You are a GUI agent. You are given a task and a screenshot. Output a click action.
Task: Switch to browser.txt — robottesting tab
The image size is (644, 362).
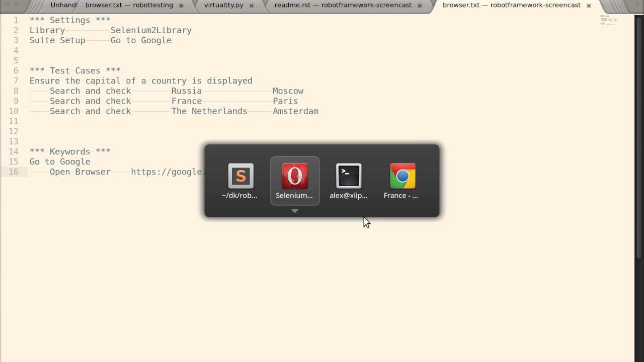(129, 5)
